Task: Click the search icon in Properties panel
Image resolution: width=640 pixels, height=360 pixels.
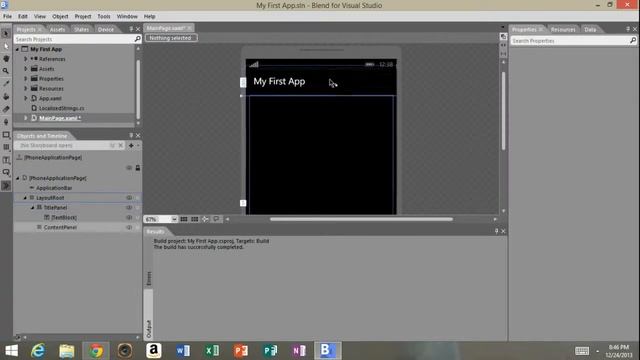Action: point(633,40)
